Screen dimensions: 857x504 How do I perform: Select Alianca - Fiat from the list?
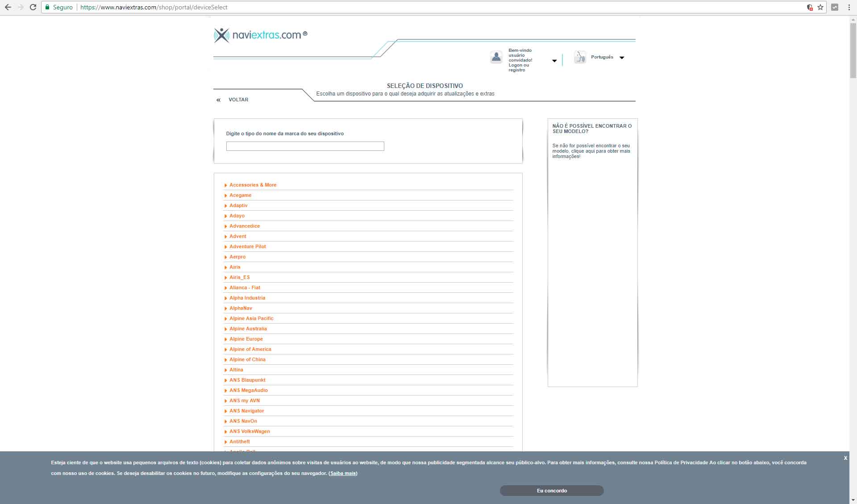coord(245,287)
